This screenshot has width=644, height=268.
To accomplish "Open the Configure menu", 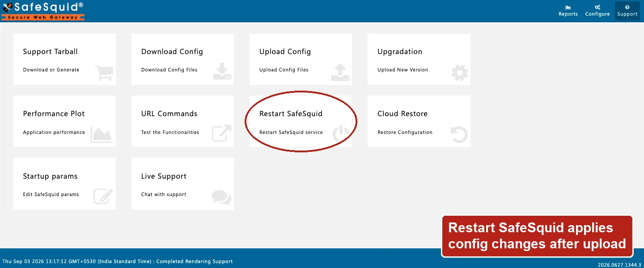I will pos(597,11).
